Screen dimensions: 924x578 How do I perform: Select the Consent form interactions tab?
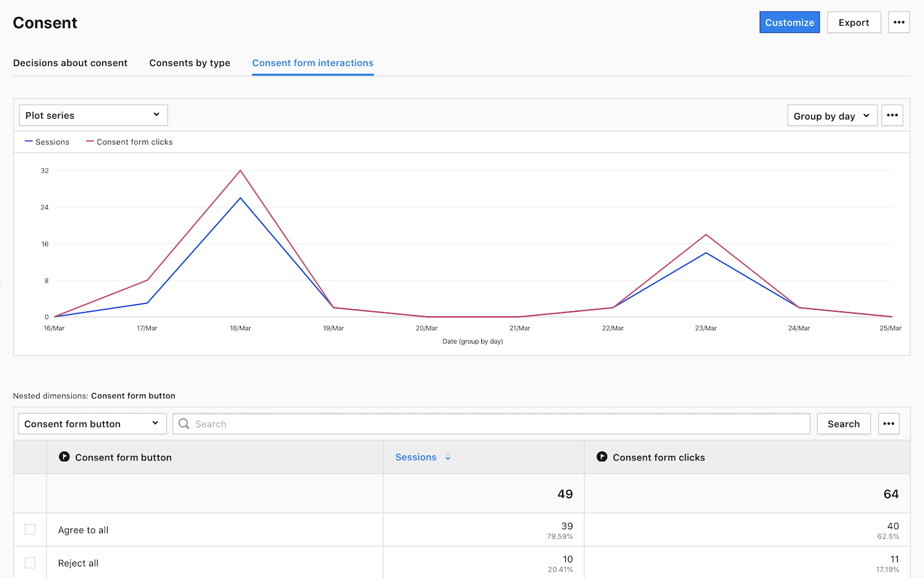(312, 63)
